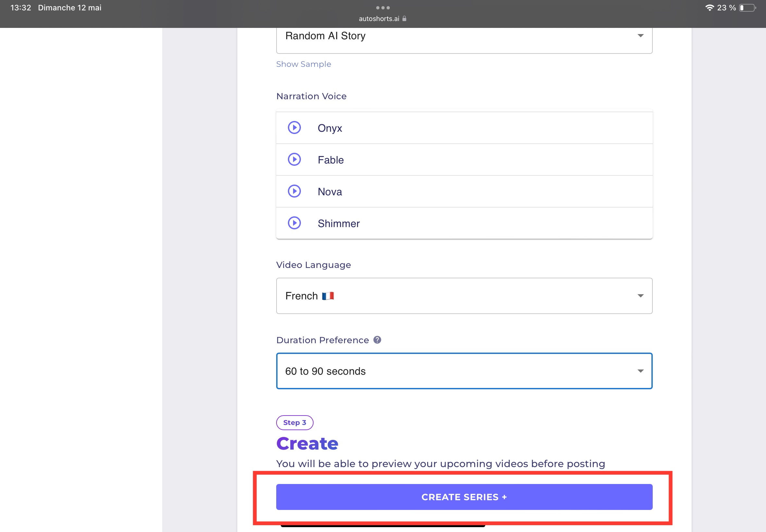Tap the Dimanche 12 mai date

pos(70,8)
